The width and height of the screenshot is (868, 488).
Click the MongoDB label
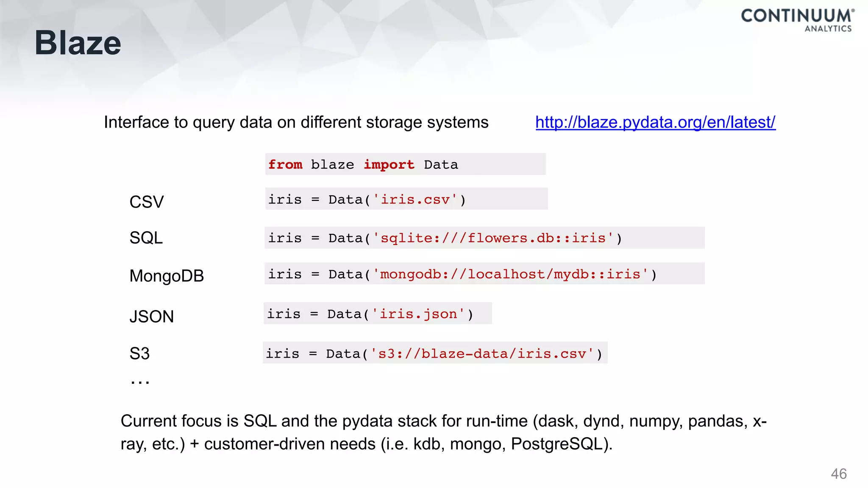(167, 276)
